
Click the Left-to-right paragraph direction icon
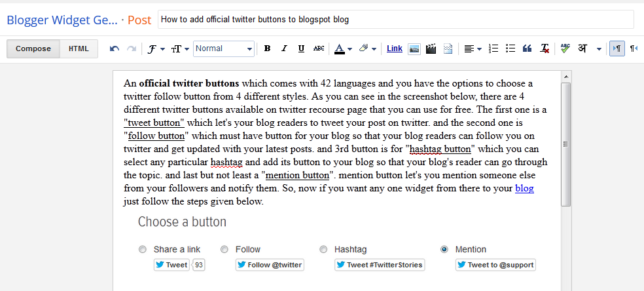pos(617,48)
